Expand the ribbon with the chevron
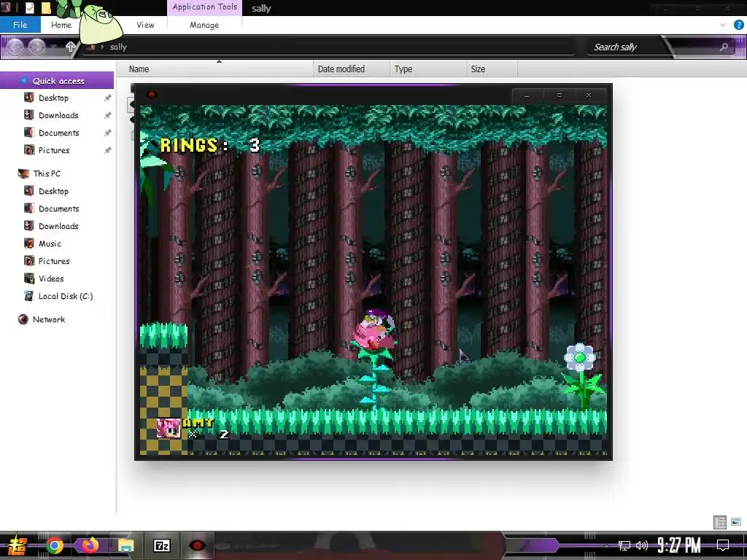 pyautogui.click(x=723, y=25)
